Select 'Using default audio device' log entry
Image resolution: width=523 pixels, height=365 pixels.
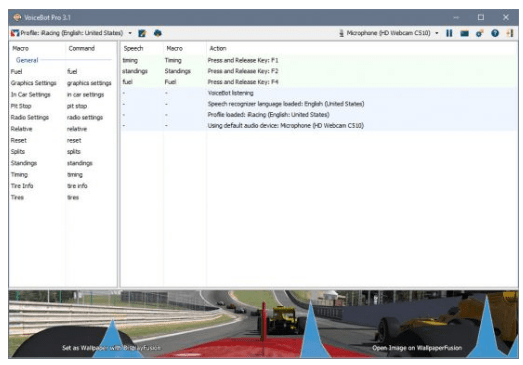click(x=319, y=126)
